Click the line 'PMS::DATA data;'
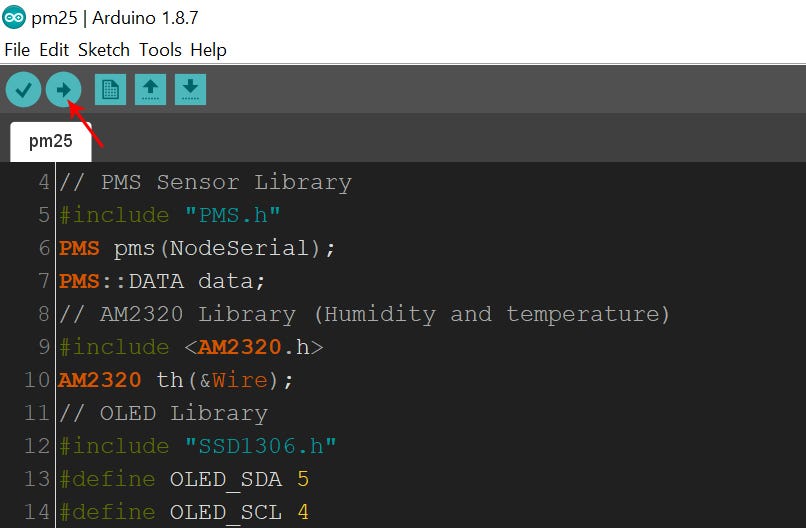Viewport: 806px width, 528px height. (x=162, y=281)
